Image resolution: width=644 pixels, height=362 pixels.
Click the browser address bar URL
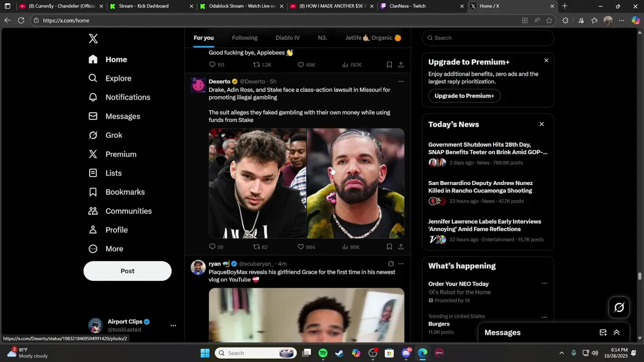pyautogui.click(x=66, y=21)
